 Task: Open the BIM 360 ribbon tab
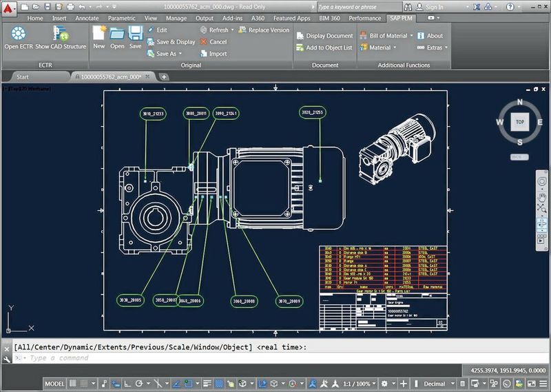click(x=330, y=19)
